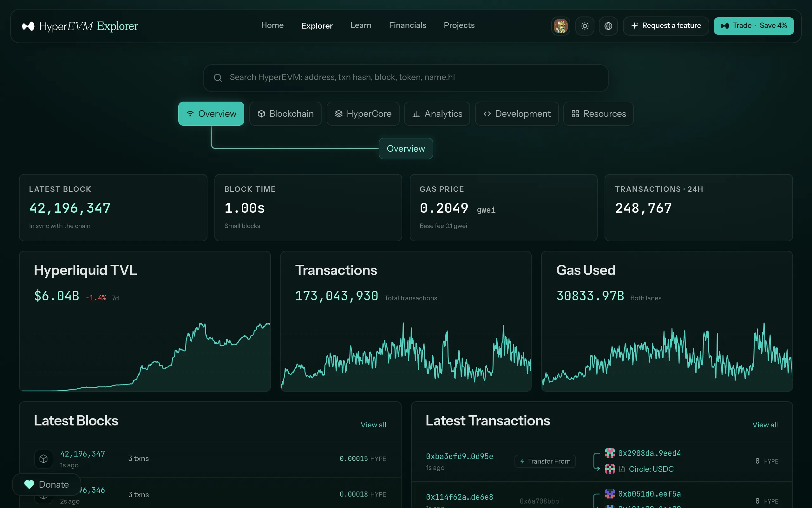The image size is (812, 508).
Task: Click identicon beside Circle: USDC row
Action: [610, 469]
